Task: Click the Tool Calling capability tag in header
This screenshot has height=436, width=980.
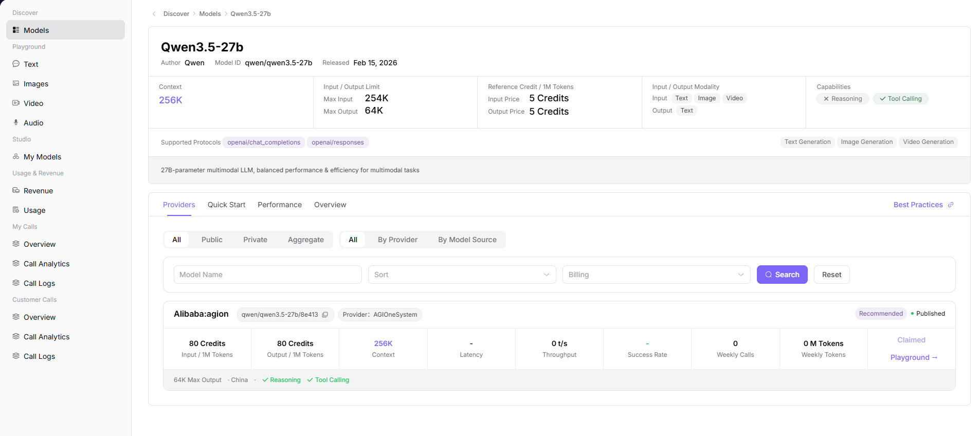Action: point(900,99)
